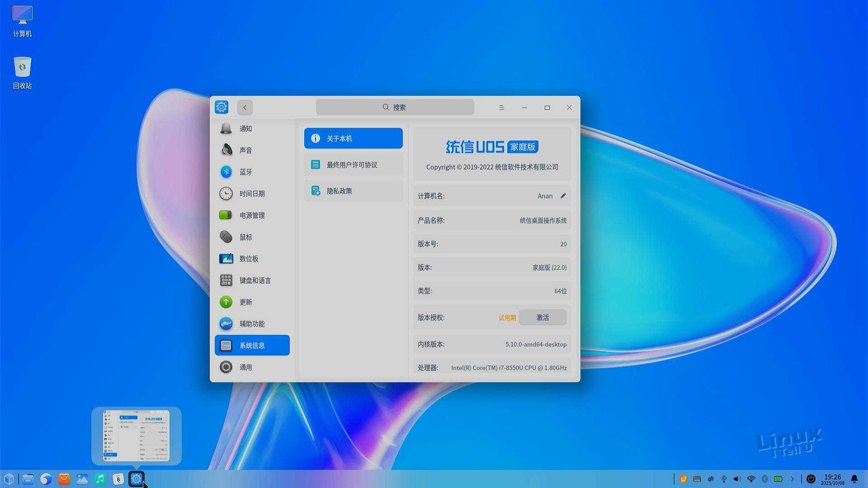This screenshot has height=488, width=868.
Task: Select Time and Date (时间日期)
Action: [251, 194]
